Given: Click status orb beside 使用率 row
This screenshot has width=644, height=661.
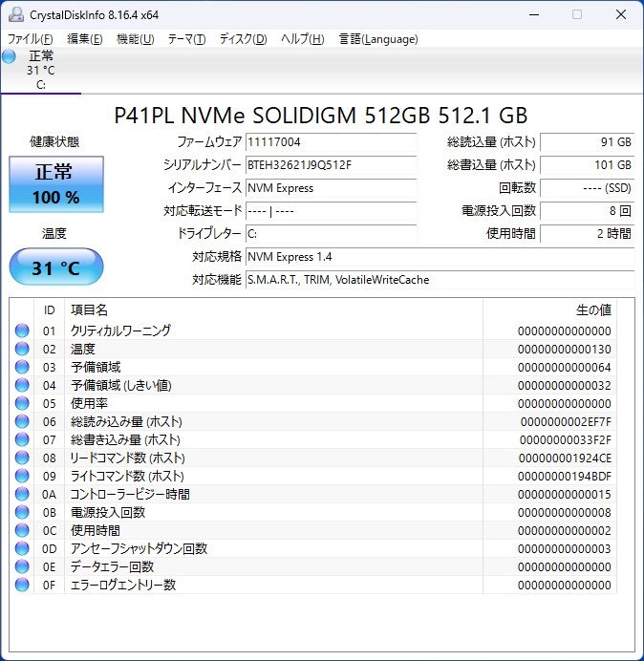Looking at the screenshot, I should (x=22, y=403).
